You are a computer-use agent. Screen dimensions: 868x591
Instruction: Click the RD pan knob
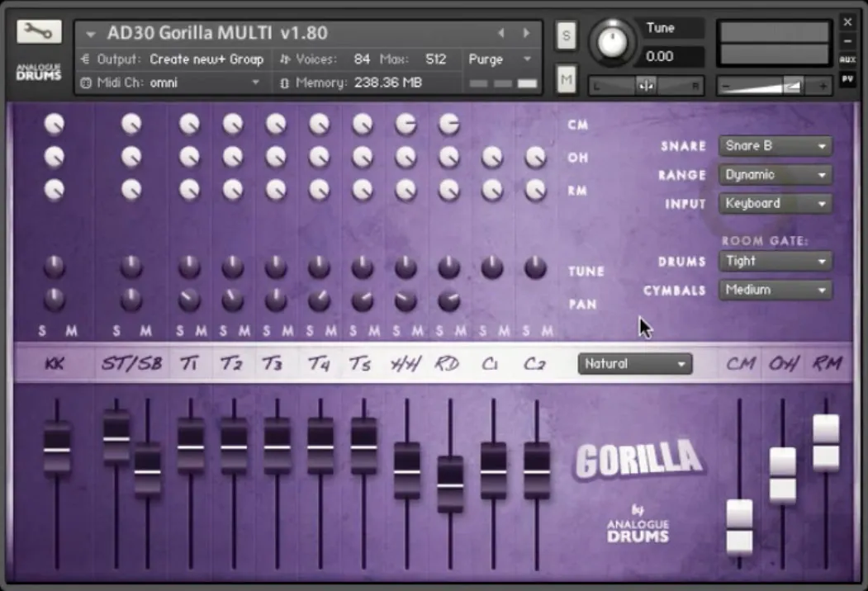click(449, 300)
